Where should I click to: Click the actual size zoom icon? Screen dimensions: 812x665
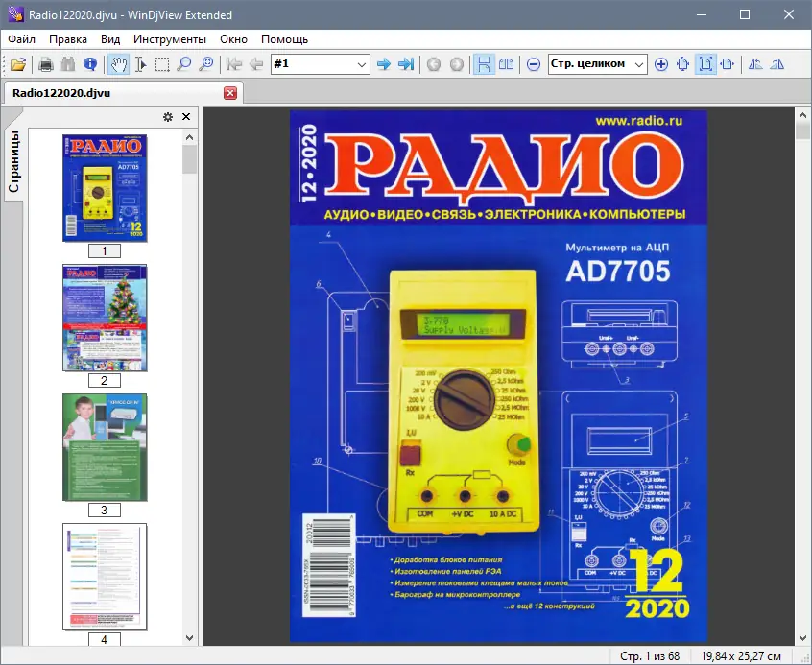coord(683,64)
